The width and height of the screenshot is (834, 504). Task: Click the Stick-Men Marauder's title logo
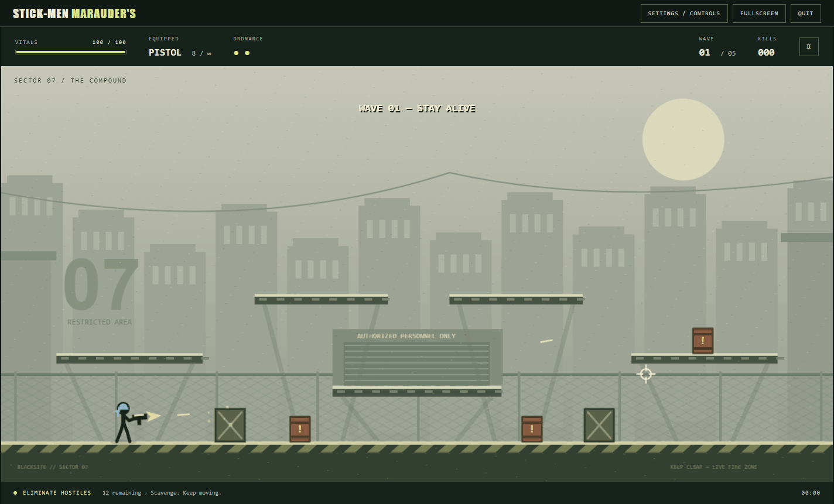tap(74, 13)
